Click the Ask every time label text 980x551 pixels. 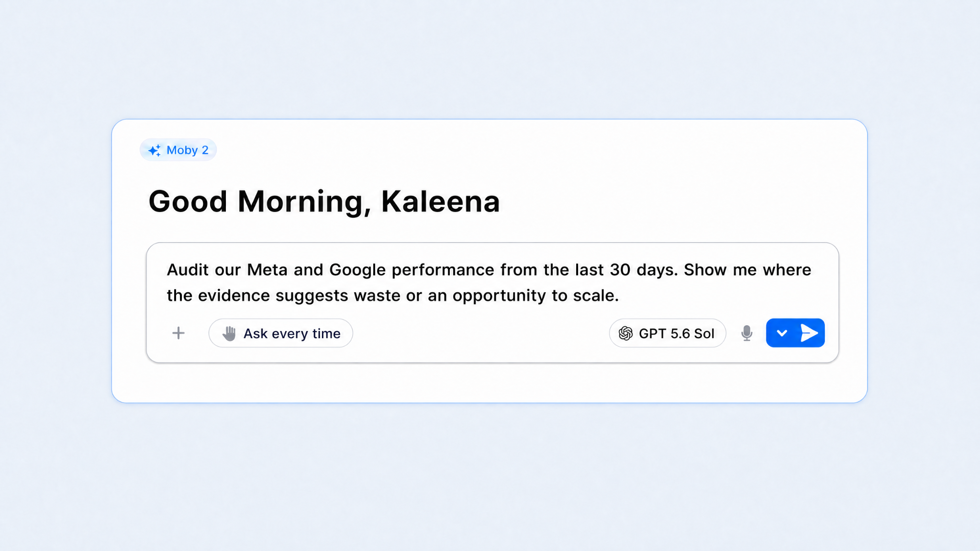(x=292, y=333)
